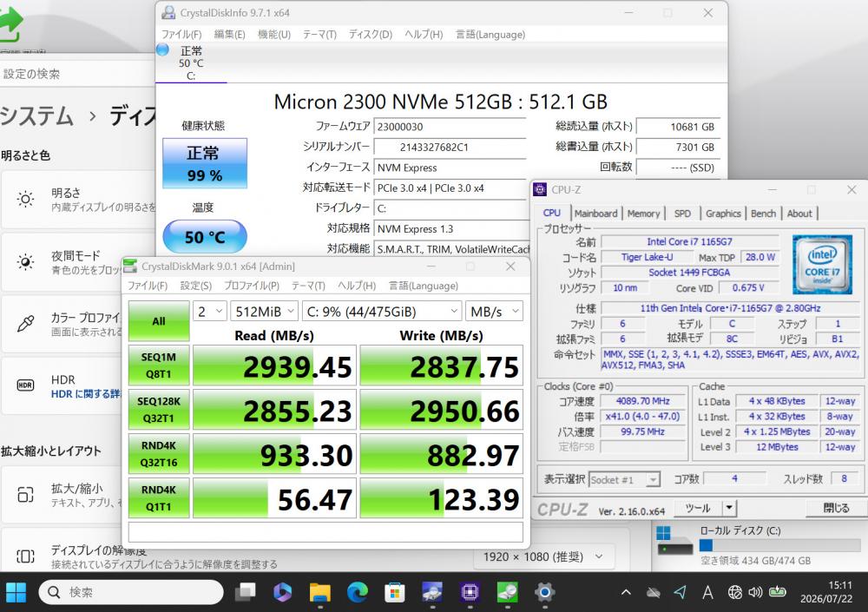Switch to CrystalDiskMark taskbar icon
The image size is (868, 612).
pyautogui.click(x=507, y=592)
